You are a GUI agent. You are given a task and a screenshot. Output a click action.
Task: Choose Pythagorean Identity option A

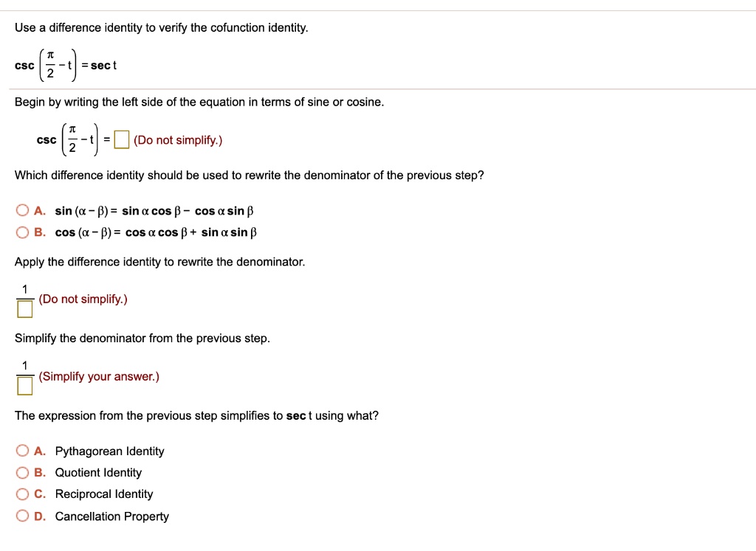coord(22,451)
